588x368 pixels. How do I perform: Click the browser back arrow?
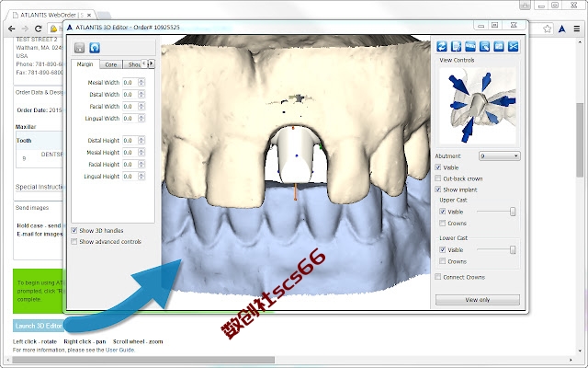[x=12, y=29]
